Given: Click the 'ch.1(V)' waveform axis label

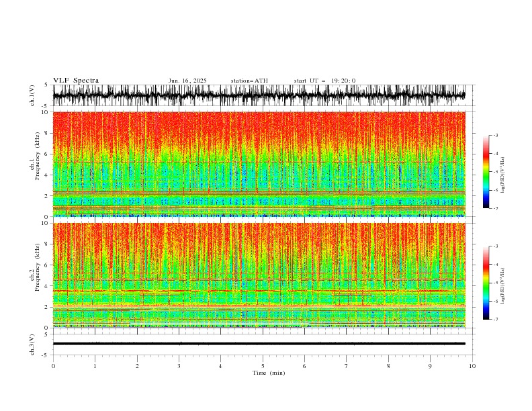Looking at the screenshot, I should (32, 95).
